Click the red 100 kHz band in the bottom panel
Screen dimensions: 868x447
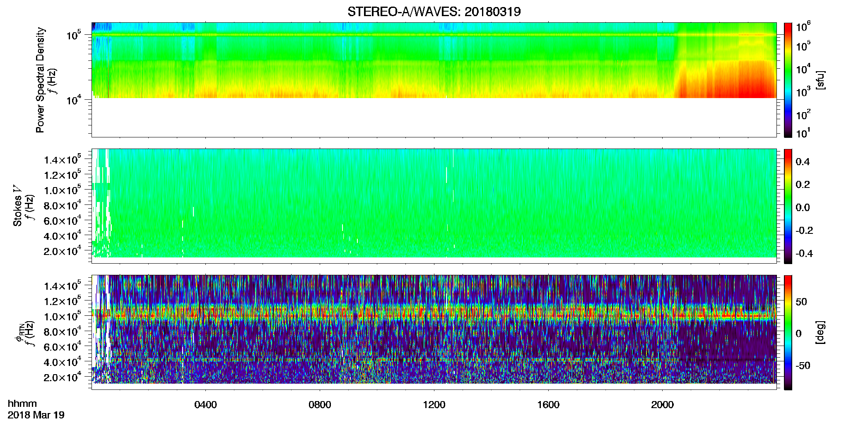pos(434,315)
